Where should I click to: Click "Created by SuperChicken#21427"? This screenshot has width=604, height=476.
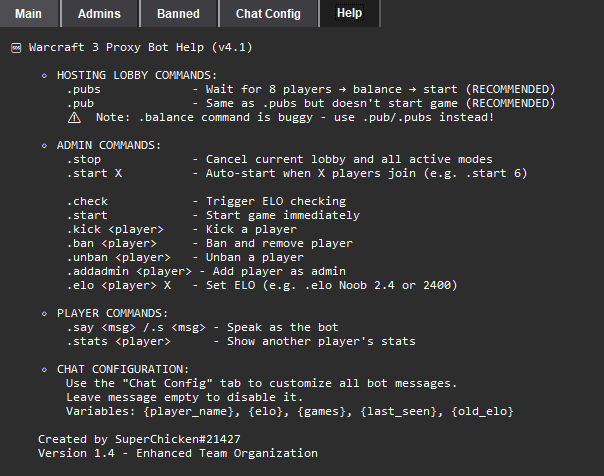(139, 439)
